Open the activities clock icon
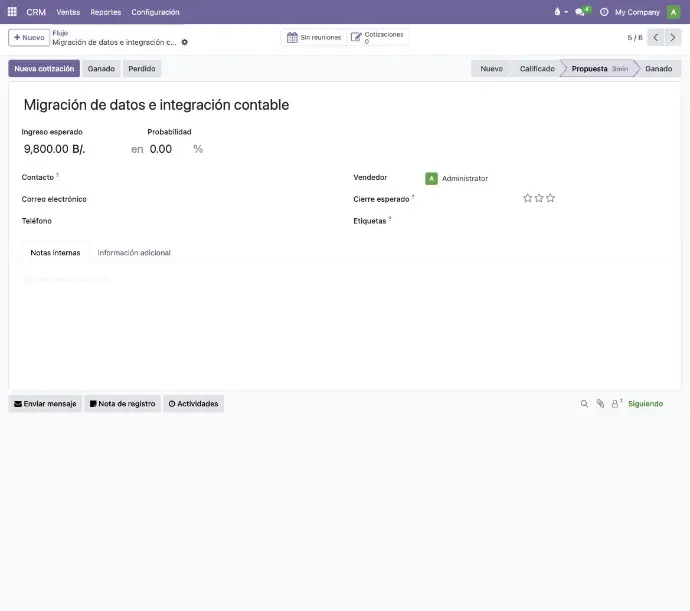690x611 pixels. [604, 12]
